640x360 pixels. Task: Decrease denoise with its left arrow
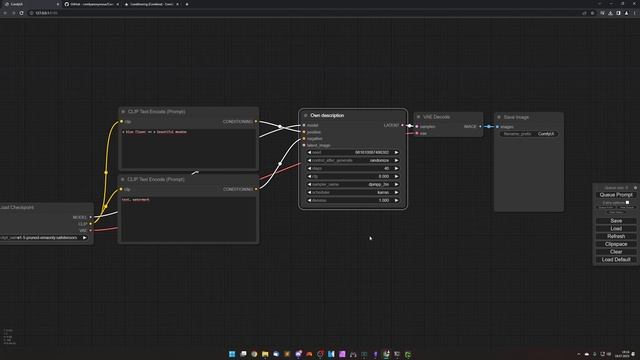coord(309,200)
